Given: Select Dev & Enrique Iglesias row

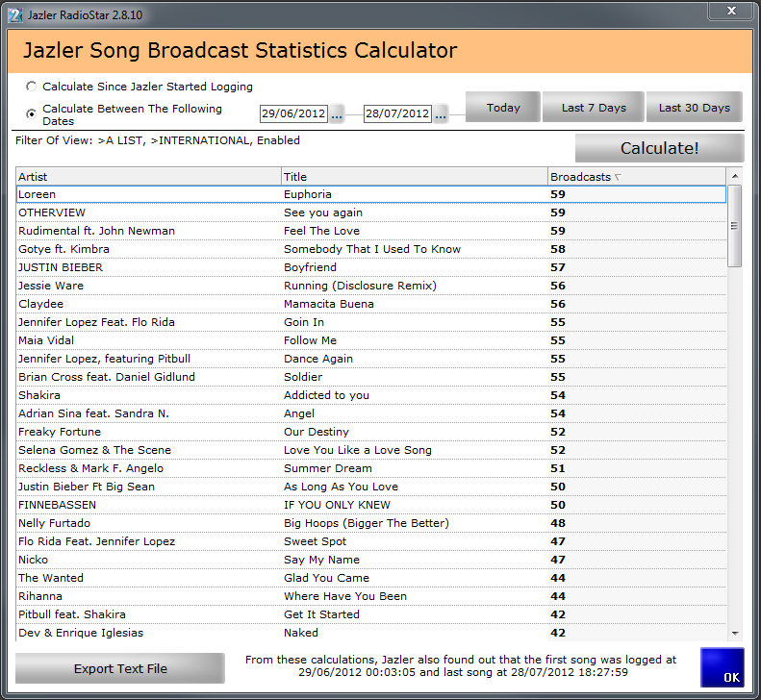Looking at the screenshot, I should tap(371, 633).
